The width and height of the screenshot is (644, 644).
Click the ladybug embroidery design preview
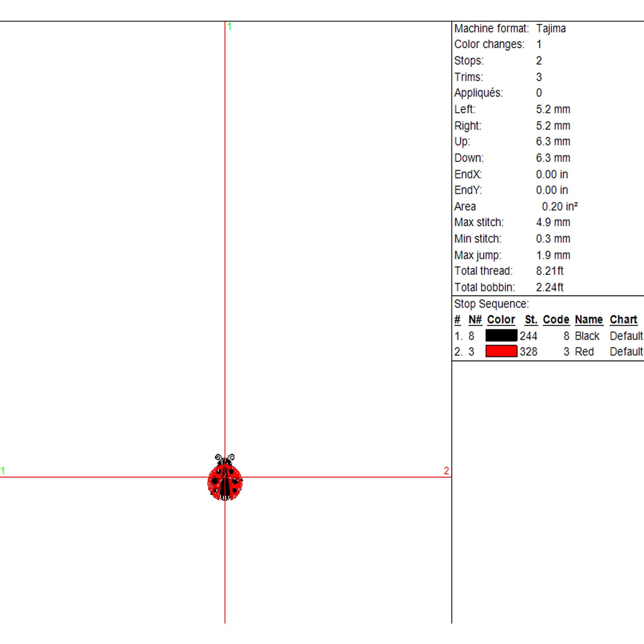pyautogui.click(x=225, y=477)
